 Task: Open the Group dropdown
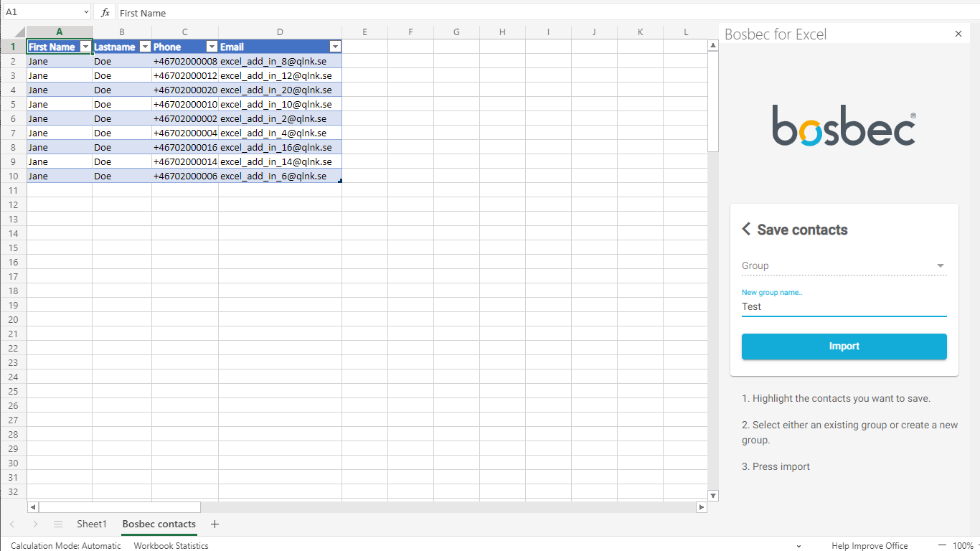coord(844,265)
